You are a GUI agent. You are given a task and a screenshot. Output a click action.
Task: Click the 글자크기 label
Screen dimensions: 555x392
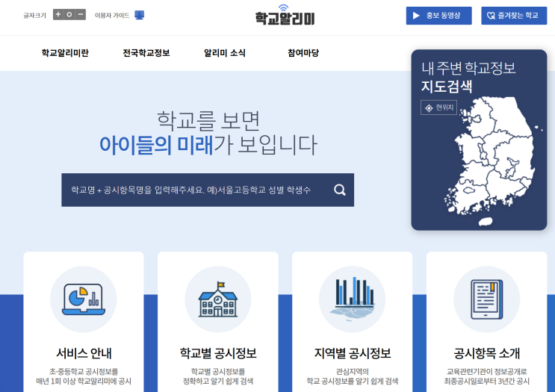pos(34,15)
